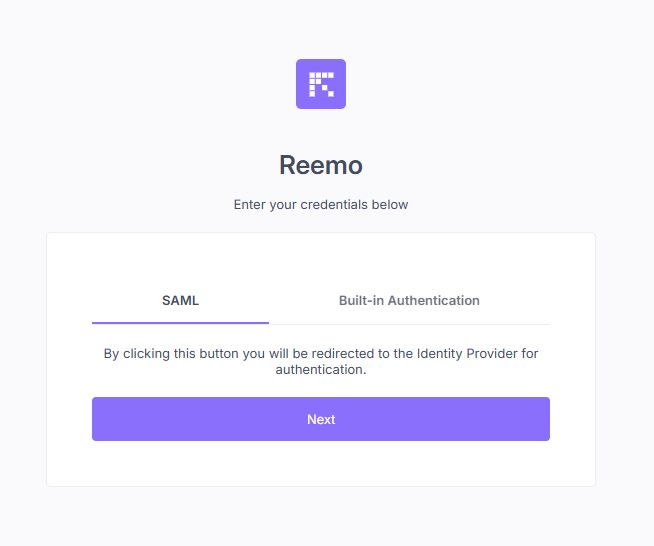Click the word "authentication." in the description
This screenshot has width=654, height=546.
coord(321,370)
